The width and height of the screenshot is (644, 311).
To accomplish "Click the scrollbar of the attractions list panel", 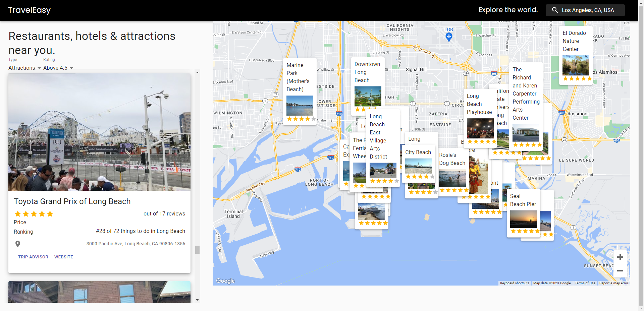I will click(x=197, y=250).
